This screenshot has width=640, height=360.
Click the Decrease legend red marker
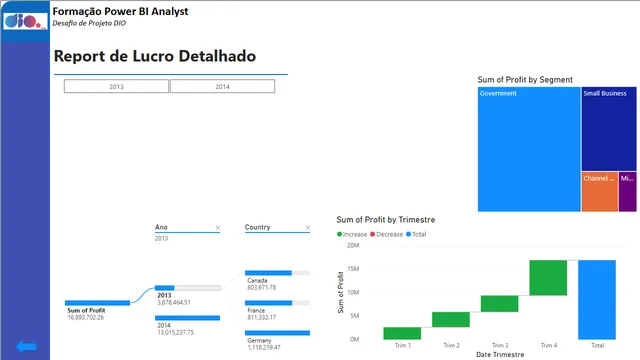(x=372, y=234)
